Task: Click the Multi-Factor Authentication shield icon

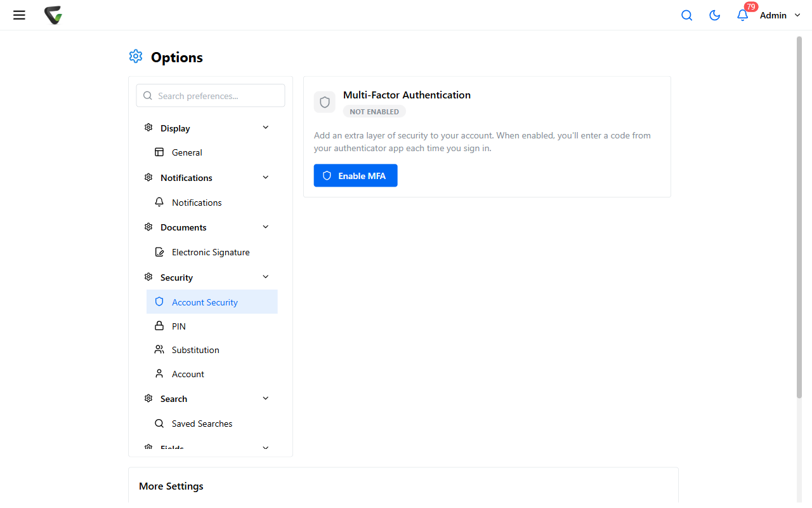Action: 325,102
